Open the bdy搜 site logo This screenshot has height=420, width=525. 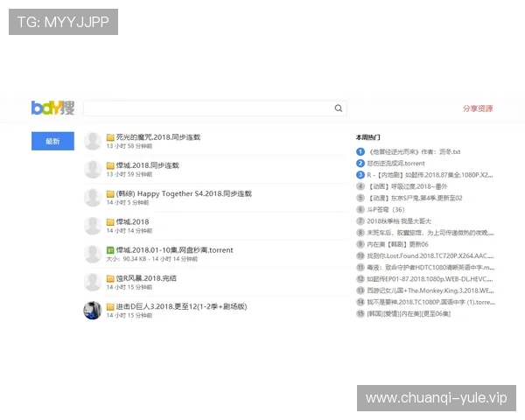tap(52, 108)
